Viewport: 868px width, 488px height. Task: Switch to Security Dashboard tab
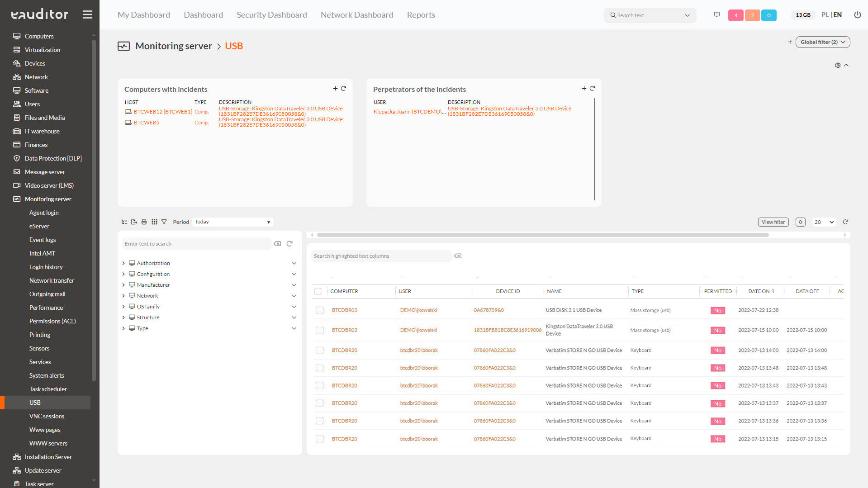click(x=271, y=15)
